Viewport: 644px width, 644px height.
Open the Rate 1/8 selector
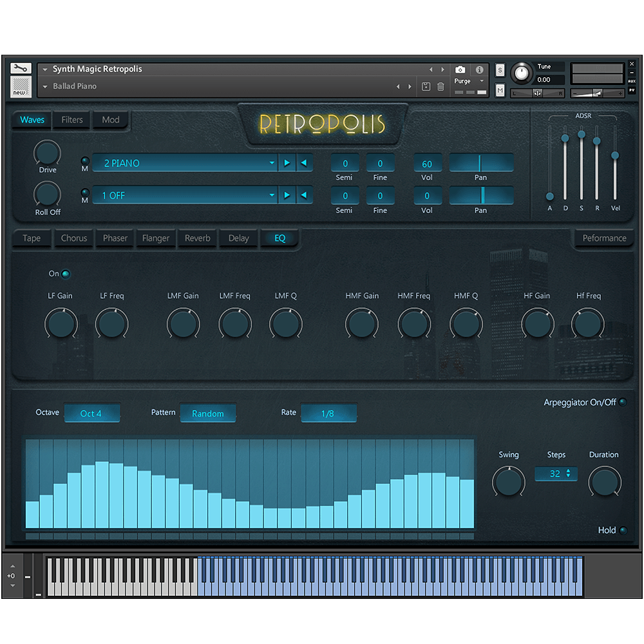[328, 413]
